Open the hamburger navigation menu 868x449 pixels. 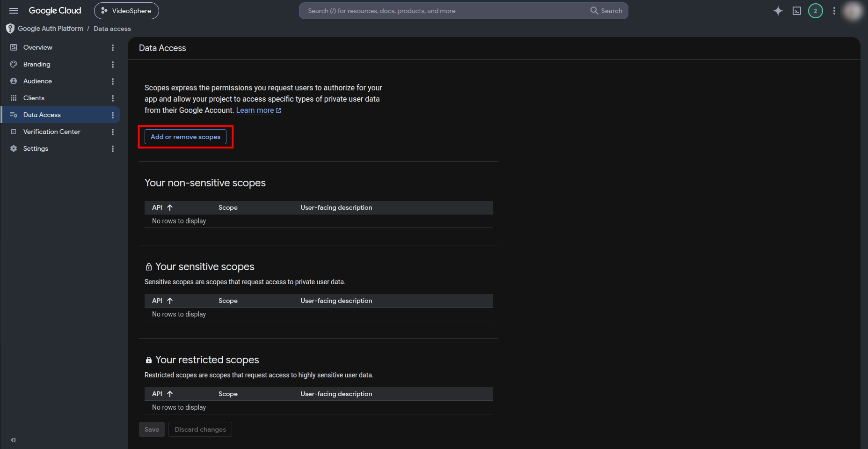pyautogui.click(x=14, y=11)
